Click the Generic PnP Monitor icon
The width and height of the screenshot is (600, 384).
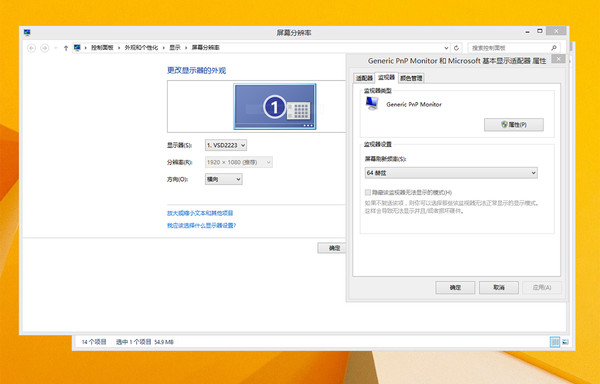point(371,103)
